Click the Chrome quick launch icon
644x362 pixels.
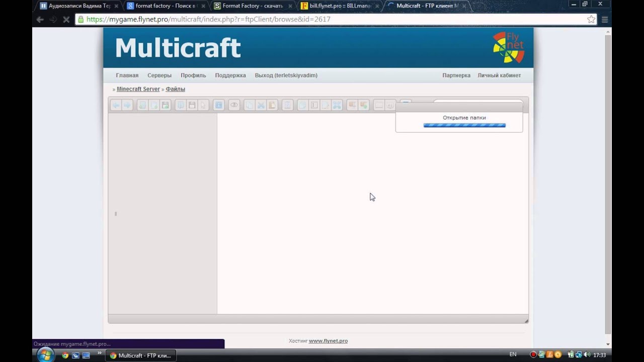[65, 355]
